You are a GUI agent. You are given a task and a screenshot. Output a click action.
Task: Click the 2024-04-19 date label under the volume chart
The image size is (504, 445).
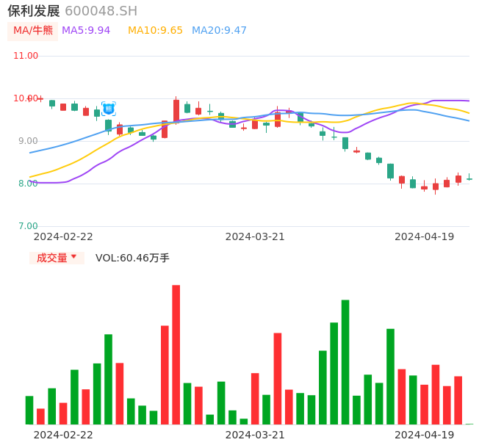pos(425,435)
